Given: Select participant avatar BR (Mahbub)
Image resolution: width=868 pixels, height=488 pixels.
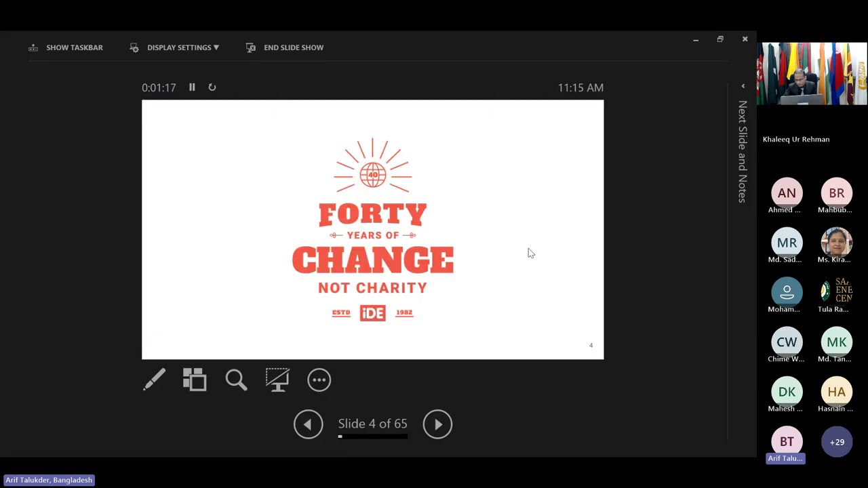Looking at the screenshot, I should point(836,193).
